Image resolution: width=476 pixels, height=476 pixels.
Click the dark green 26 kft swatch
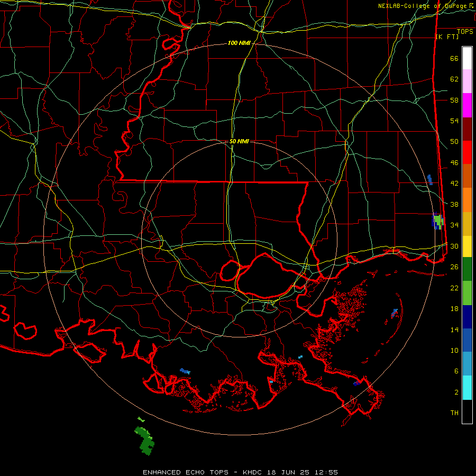pos(467,269)
